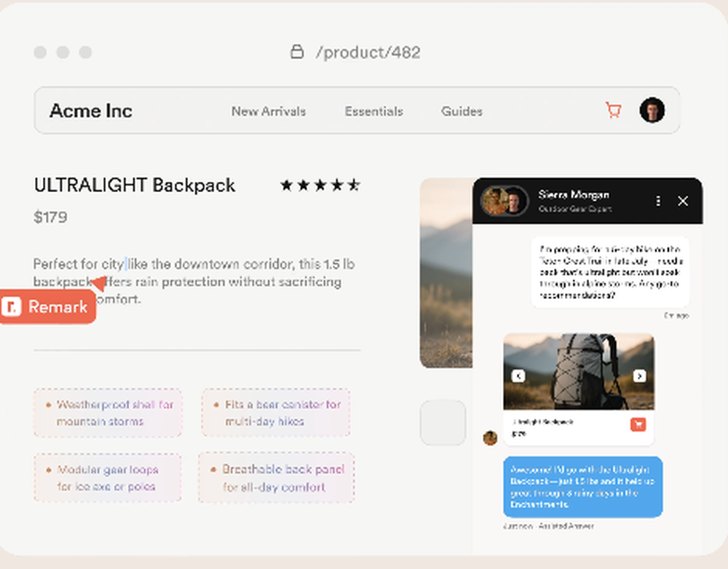Viewport: 728px width, 569px height.
Task: Select the Breathable back panel feature chip
Action: [x=277, y=477]
